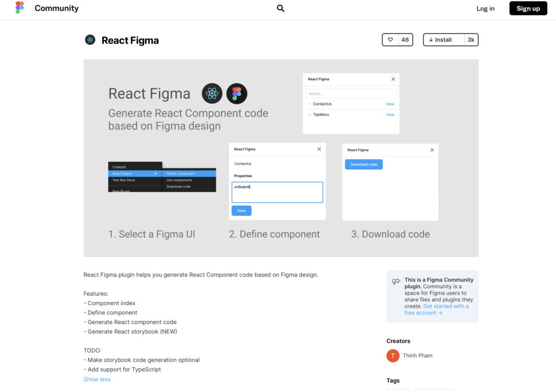Click the black Figma circle icon in the banner
This screenshot has height=392, width=556.
tap(237, 93)
